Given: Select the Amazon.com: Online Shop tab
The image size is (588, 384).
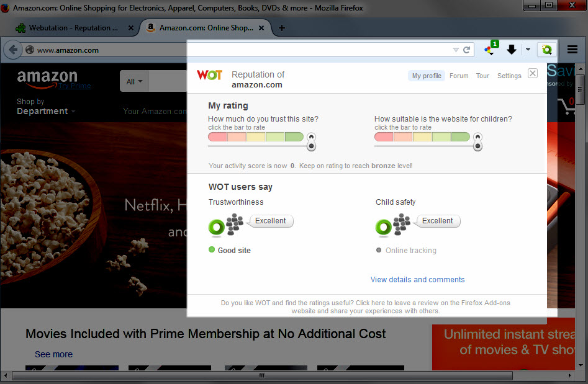Looking at the screenshot, I should [x=206, y=28].
